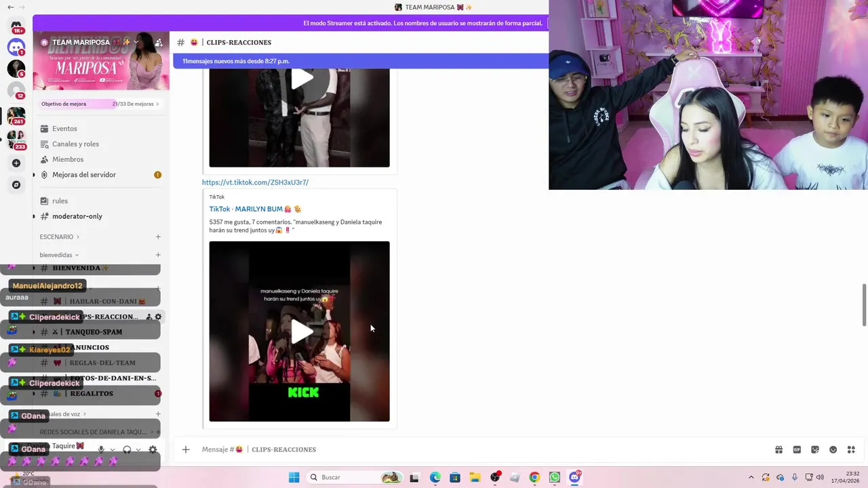Open Google Chrome from taskbar
The height and width of the screenshot is (488, 868).
click(x=534, y=477)
